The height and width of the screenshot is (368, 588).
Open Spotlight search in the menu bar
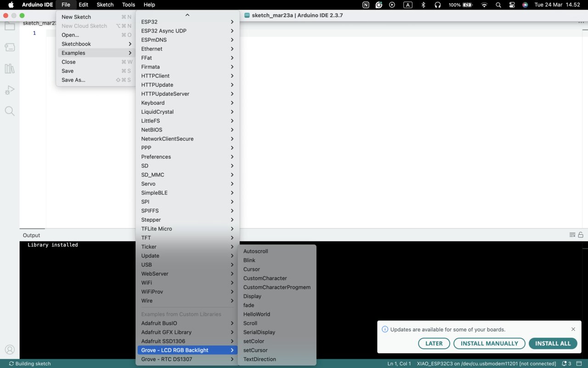coord(498,5)
